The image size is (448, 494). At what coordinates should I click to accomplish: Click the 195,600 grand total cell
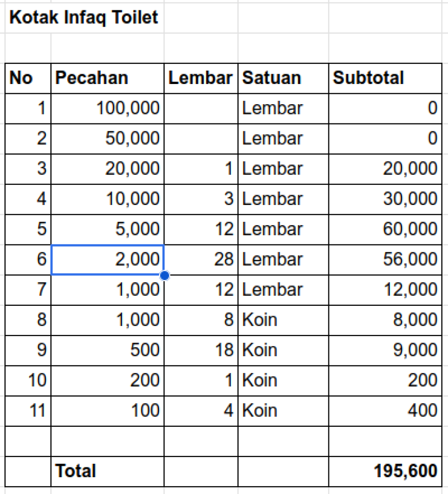(385, 471)
